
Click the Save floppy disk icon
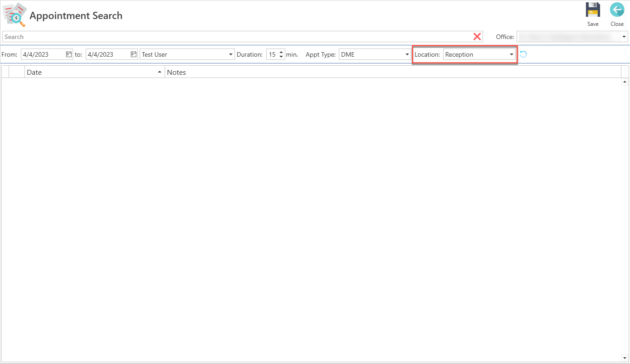pos(593,10)
